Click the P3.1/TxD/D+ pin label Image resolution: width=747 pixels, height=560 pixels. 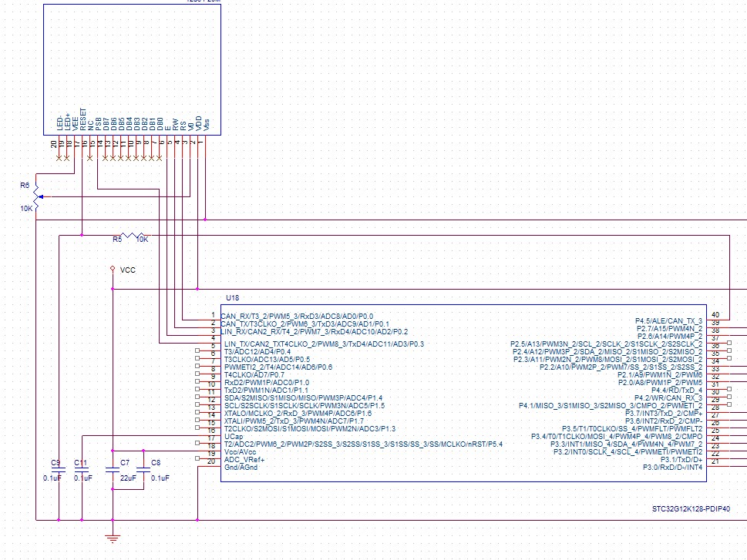681,460
